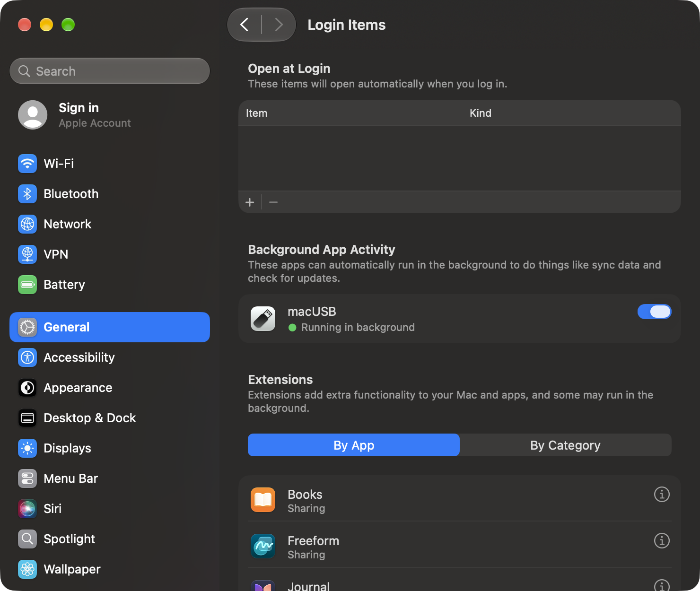This screenshot has height=591, width=700.
Task: Click the macUSB app icon
Action: click(x=263, y=319)
